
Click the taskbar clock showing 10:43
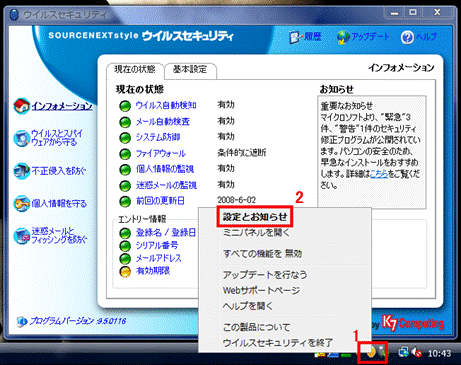coord(439,353)
